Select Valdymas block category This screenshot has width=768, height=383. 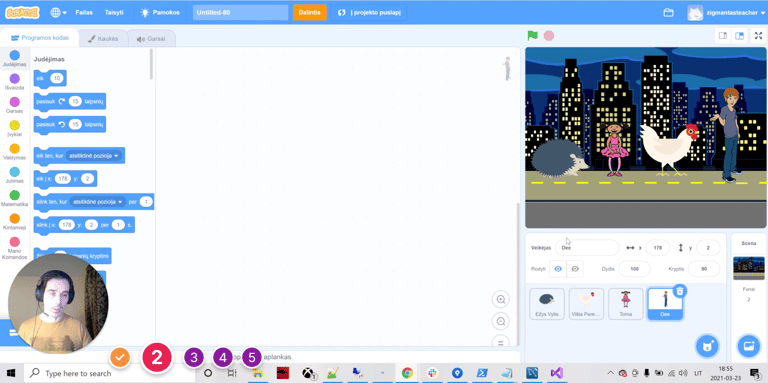(x=15, y=152)
